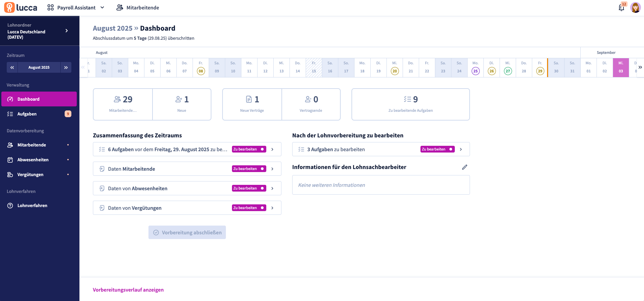Click the edit pencil for Lohnsachbearbeiter information
Viewport: 644px width, 301px height.
(465, 167)
